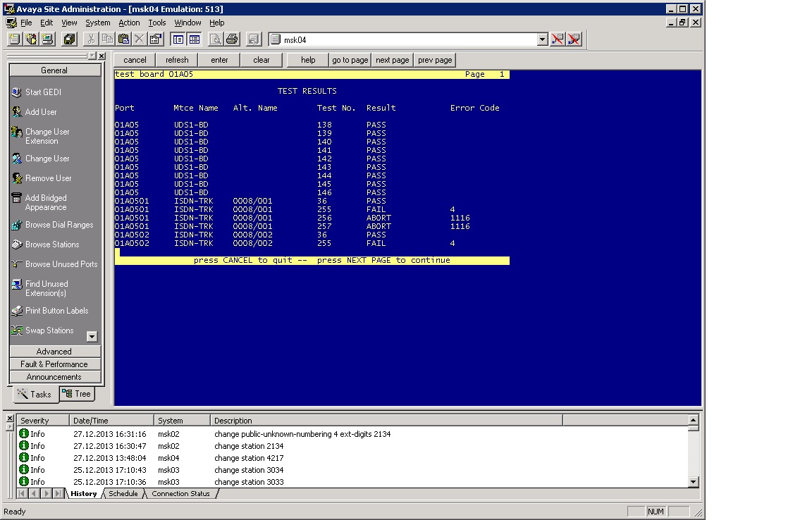Expand the Fault & Performance group
The height and width of the screenshot is (520, 812).
coord(55,364)
